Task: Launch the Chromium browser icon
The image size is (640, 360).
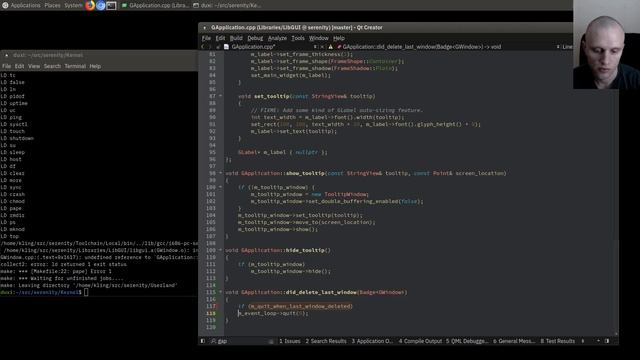Action: (x=100, y=5)
